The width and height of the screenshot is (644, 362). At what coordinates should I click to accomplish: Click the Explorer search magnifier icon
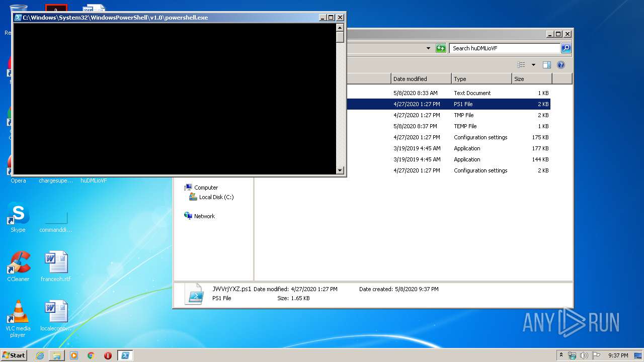pyautogui.click(x=566, y=48)
